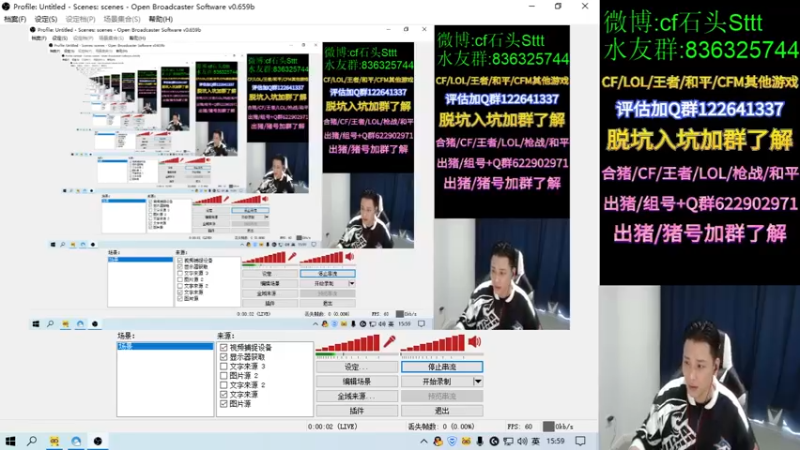Open the blue browser icon on the taskbar
Image resolution: width=800 pixels, height=450 pixels.
pyautogui.click(x=76, y=441)
